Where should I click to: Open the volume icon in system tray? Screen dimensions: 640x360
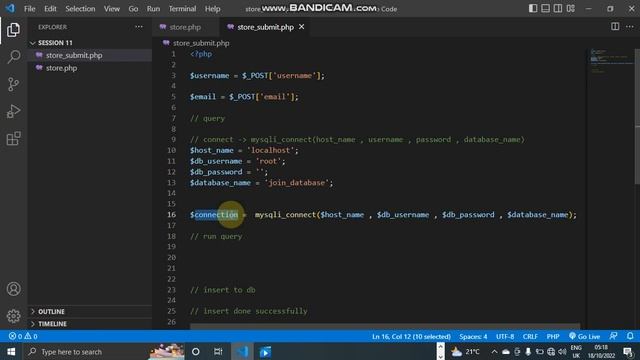tap(562, 351)
